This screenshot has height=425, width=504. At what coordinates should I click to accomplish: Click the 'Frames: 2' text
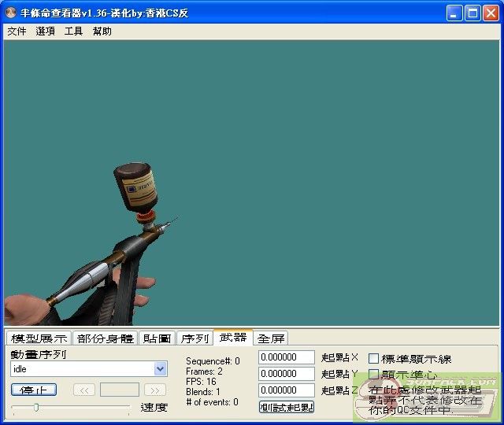204,371
